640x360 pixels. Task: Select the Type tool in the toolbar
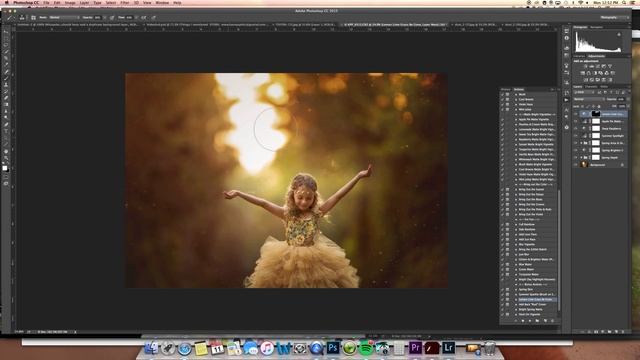click(6, 131)
